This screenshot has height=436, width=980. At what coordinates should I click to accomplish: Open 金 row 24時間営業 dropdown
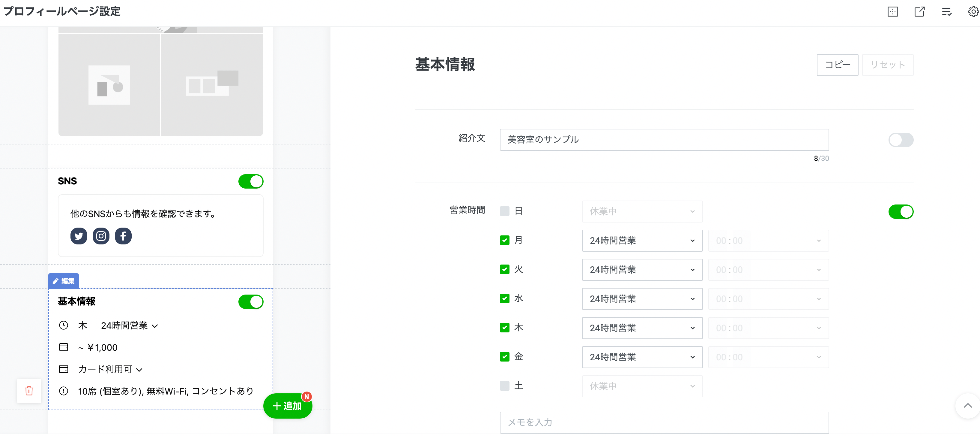[642, 357]
